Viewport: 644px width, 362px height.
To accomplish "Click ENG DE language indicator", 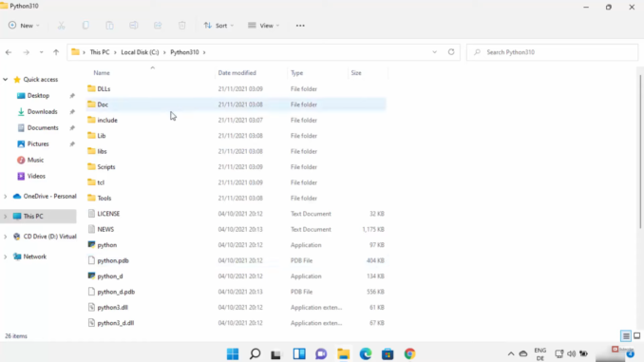I will pos(540,353).
